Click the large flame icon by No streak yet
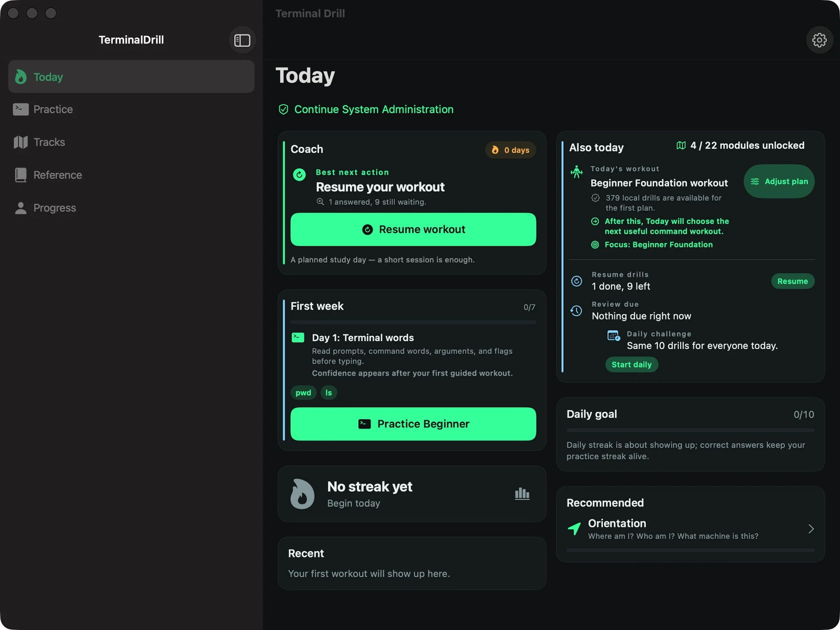The image size is (840, 630). 302,493
